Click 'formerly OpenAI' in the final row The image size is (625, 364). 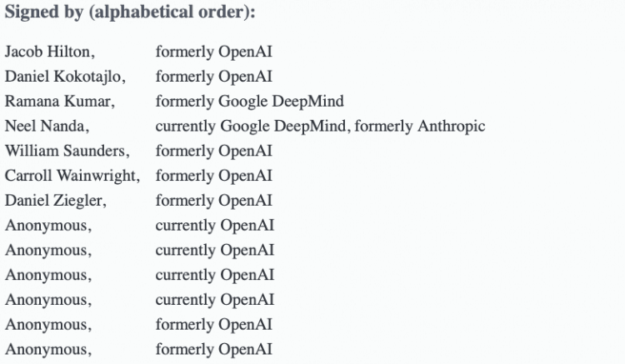[x=214, y=349]
